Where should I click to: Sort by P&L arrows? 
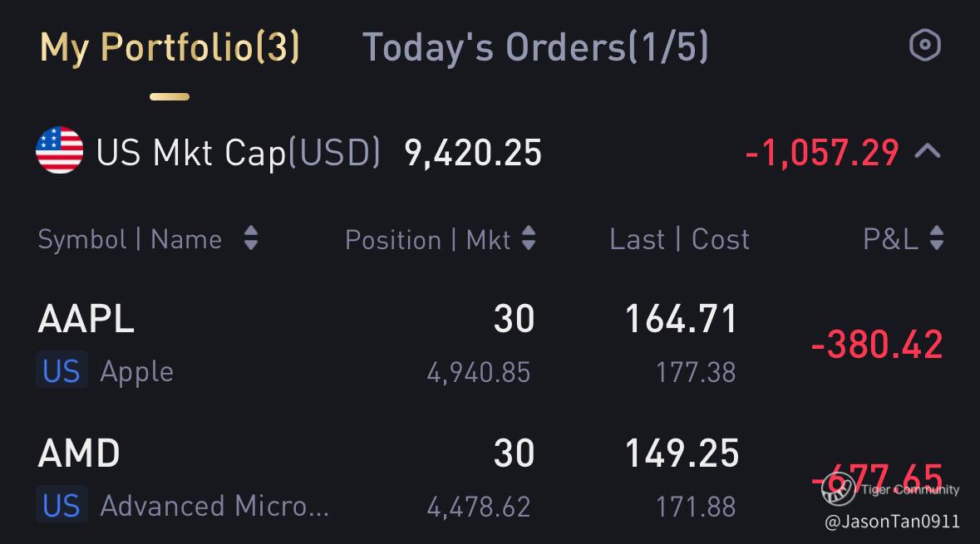tap(937, 239)
